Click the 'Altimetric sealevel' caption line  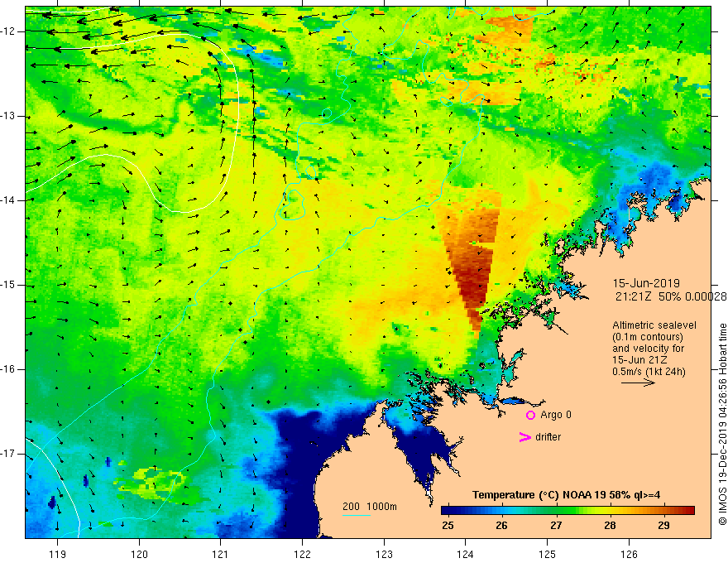click(x=654, y=325)
